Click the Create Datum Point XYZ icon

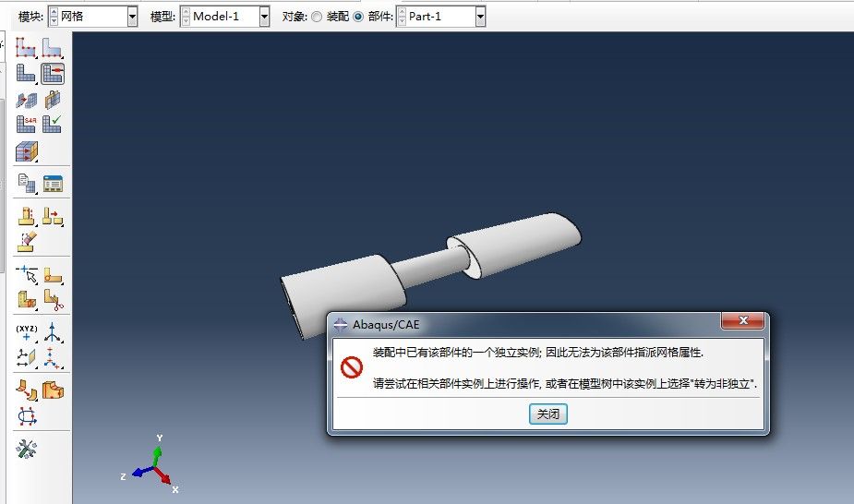[26, 332]
